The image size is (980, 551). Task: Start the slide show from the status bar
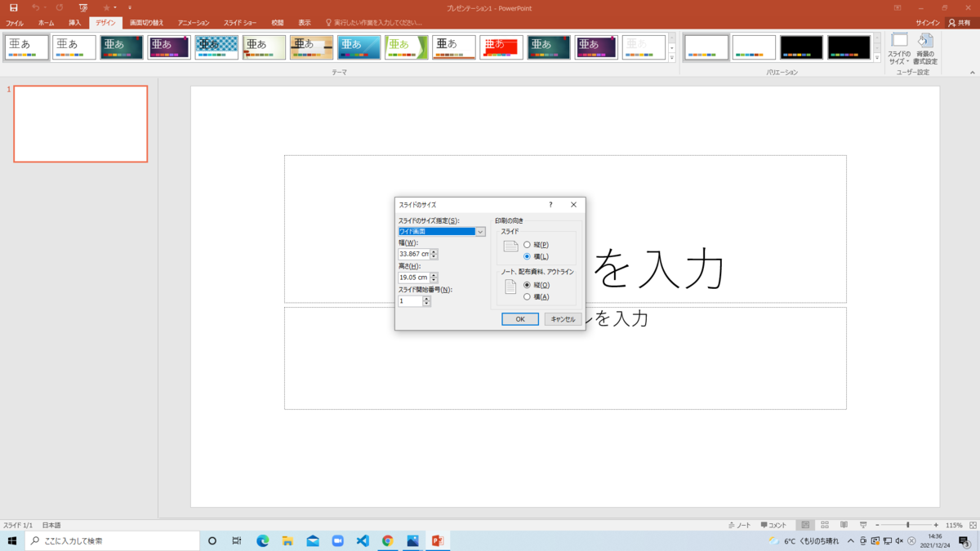pos(864,525)
